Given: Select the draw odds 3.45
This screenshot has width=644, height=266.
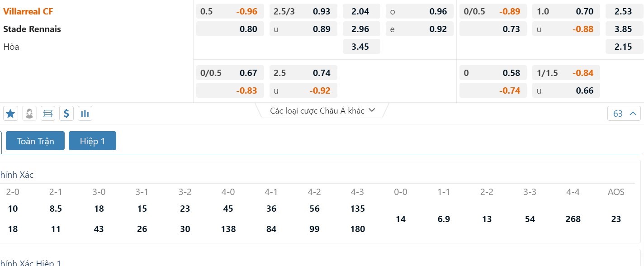Looking at the screenshot, I should (x=360, y=46).
